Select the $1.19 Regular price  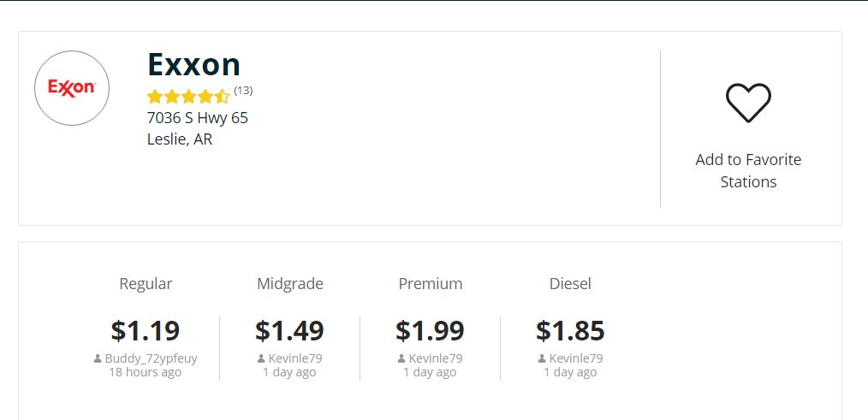(x=145, y=330)
